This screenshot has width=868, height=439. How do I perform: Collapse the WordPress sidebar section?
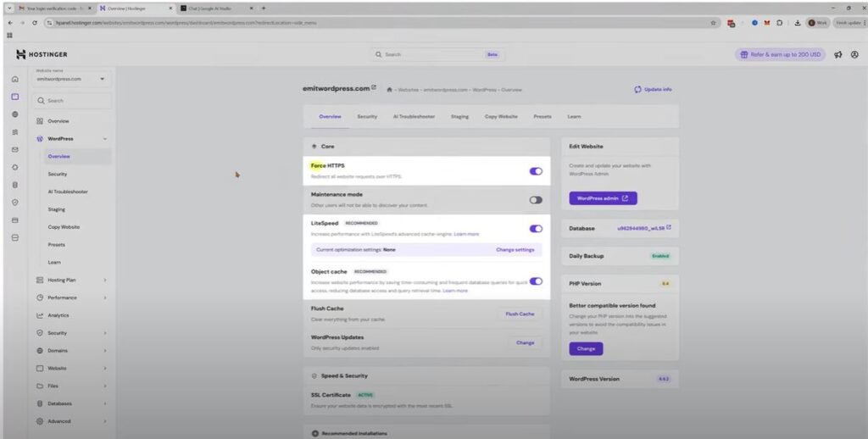105,139
